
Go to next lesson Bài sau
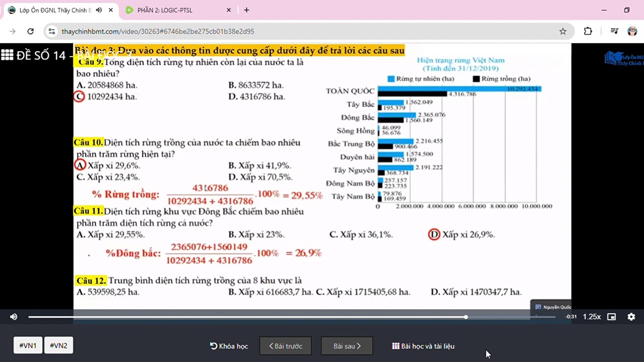coord(347,346)
